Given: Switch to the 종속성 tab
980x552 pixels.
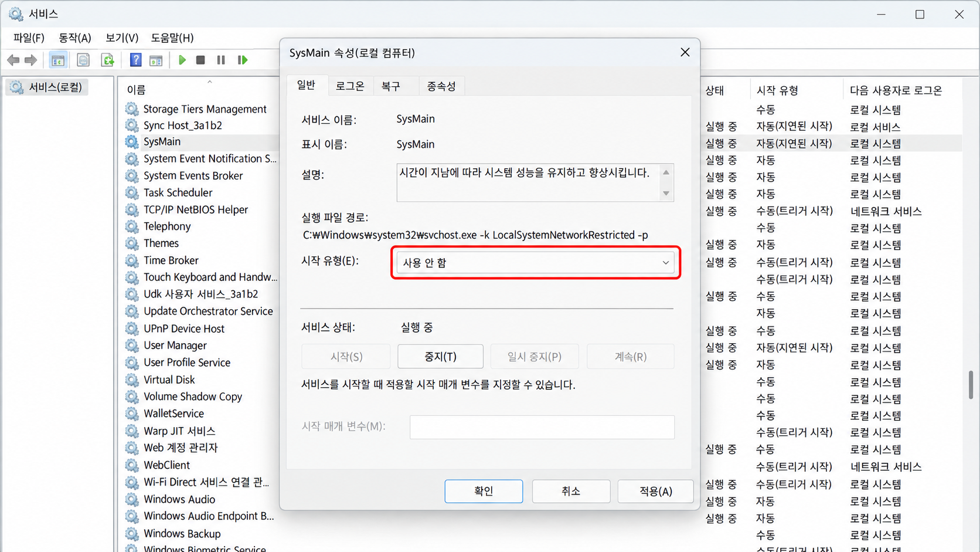Looking at the screenshot, I should click(x=441, y=86).
